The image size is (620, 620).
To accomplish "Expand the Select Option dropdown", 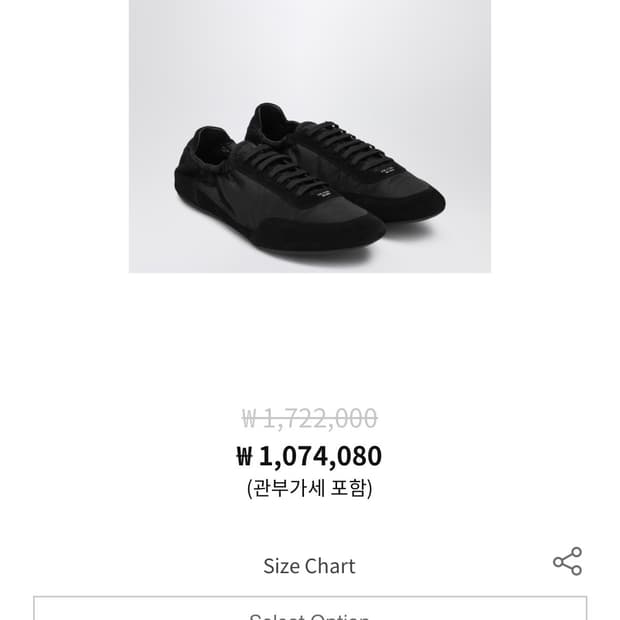I will point(309,612).
